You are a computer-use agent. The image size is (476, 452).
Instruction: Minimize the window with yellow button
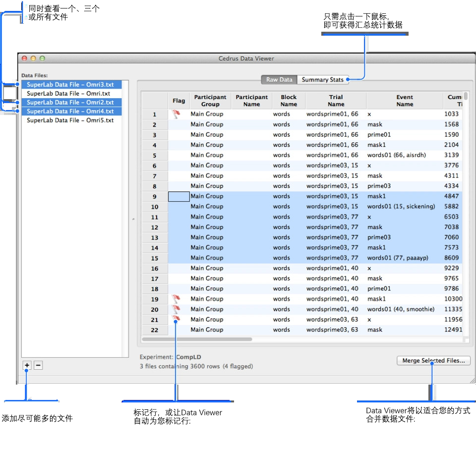(33, 58)
